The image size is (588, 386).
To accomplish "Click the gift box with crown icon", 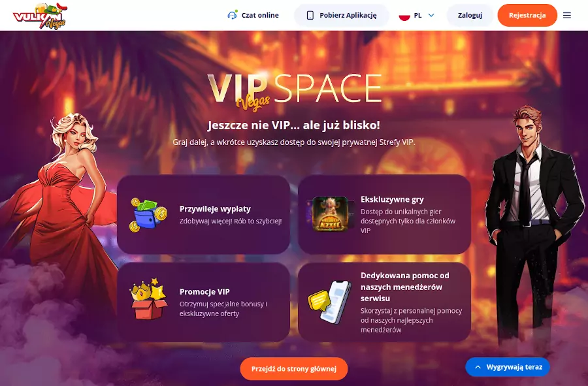I will pos(148,298).
